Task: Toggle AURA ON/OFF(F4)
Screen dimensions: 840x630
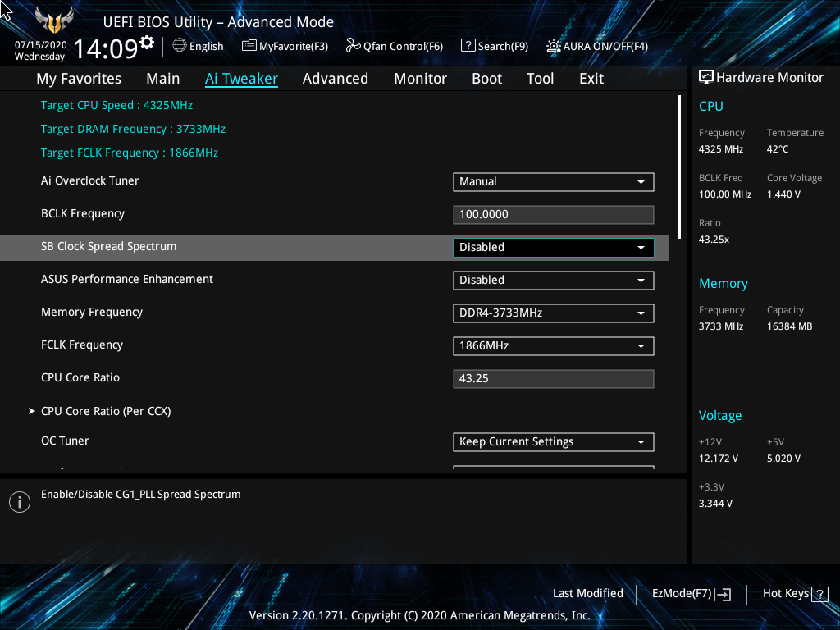Action: click(x=597, y=46)
